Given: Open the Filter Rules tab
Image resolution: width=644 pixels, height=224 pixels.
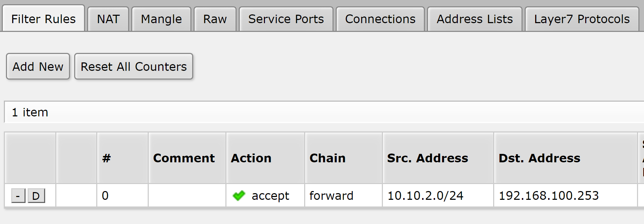Looking at the screenshot, I should point(43,19).
